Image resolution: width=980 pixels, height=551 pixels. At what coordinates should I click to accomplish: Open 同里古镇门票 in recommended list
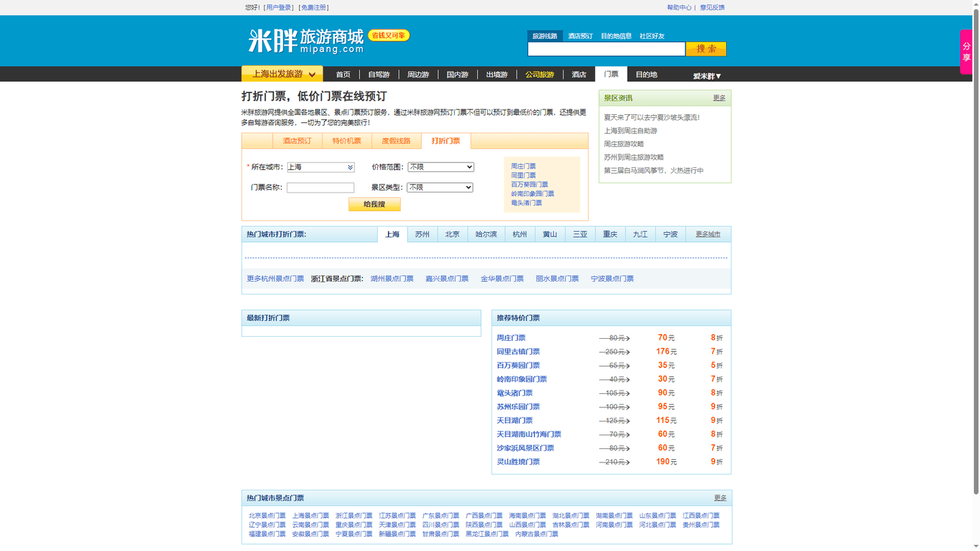pyautogui.click(x=519, y=352)
